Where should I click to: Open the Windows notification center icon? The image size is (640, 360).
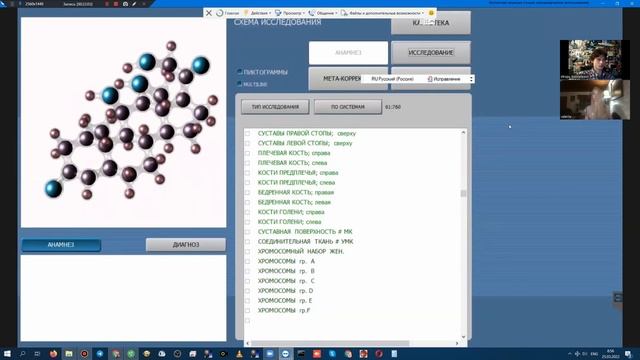[x=628, y=354]
